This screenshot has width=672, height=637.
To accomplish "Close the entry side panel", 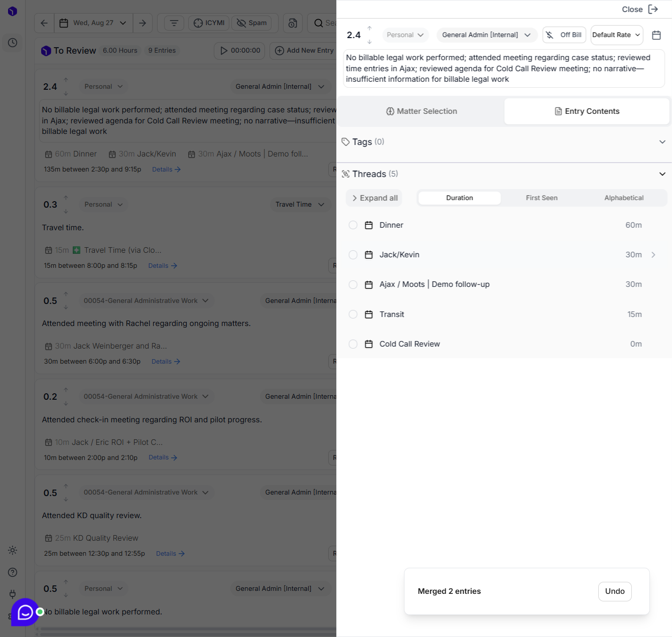I will pos(640,10).
